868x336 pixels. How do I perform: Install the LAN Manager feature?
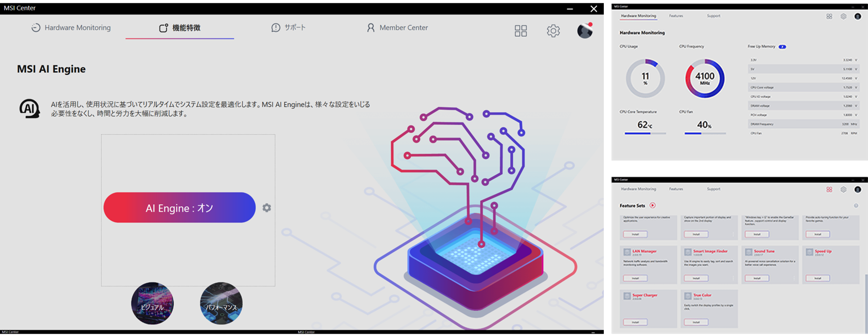635,278
